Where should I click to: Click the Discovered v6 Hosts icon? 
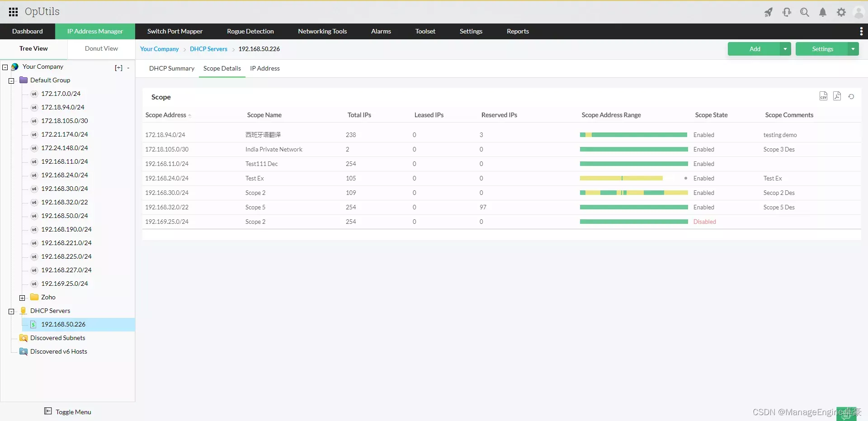click(x=24, y=351)
